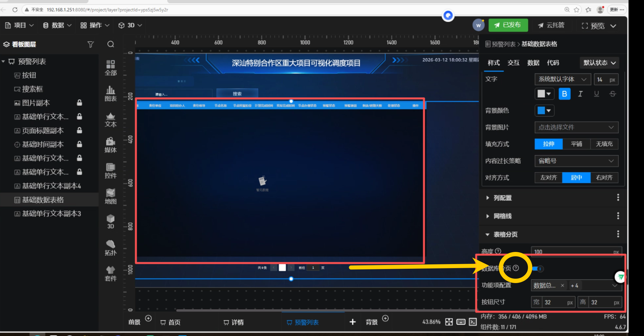This screenshot has height=336, width=644.
Task: Click the 拓扑 topology components icon
Action: 110,248
